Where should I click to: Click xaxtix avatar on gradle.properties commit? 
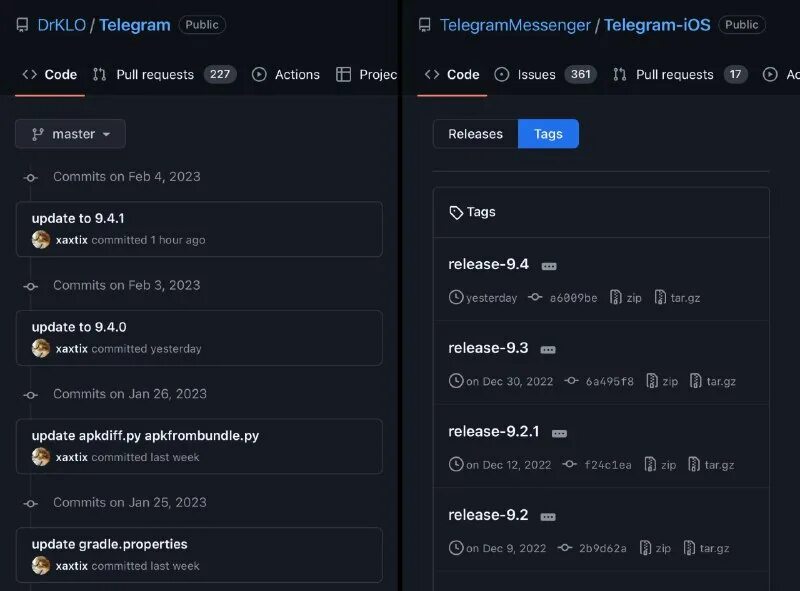[41, 565]
